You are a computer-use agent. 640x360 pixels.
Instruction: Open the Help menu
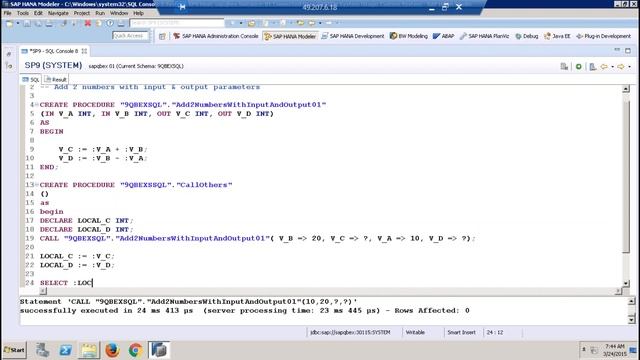138,13
